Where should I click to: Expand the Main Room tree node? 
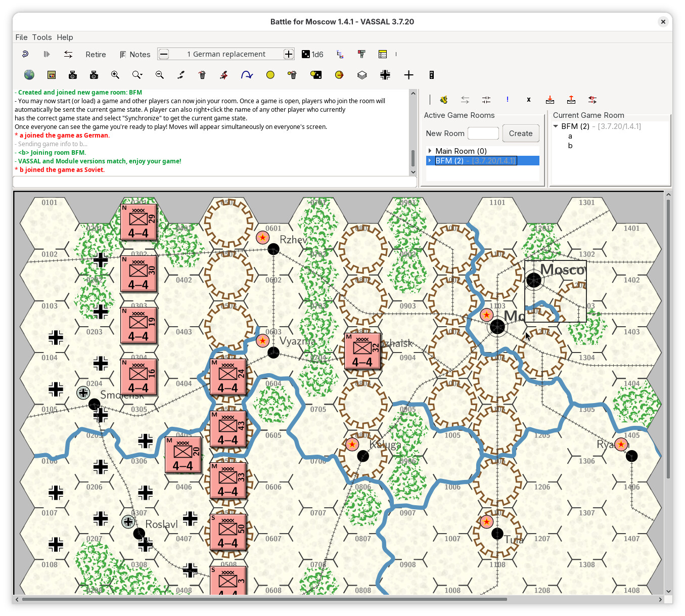coord(430,151)
